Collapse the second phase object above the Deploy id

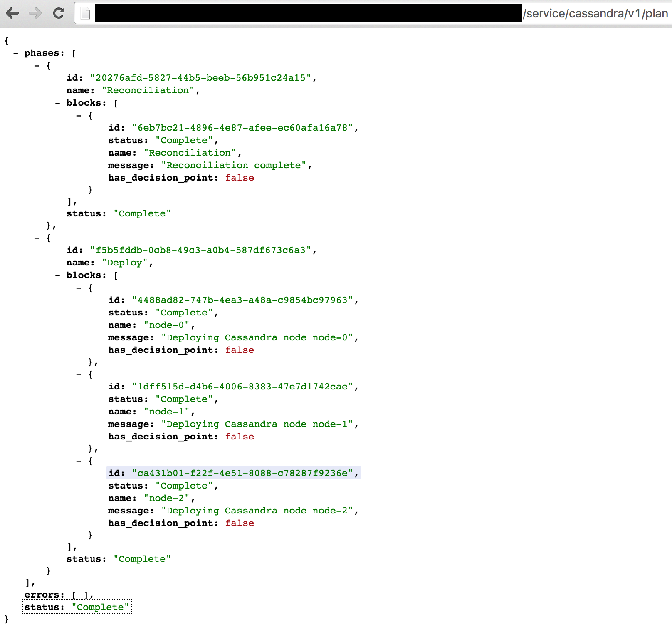(37, 238)
